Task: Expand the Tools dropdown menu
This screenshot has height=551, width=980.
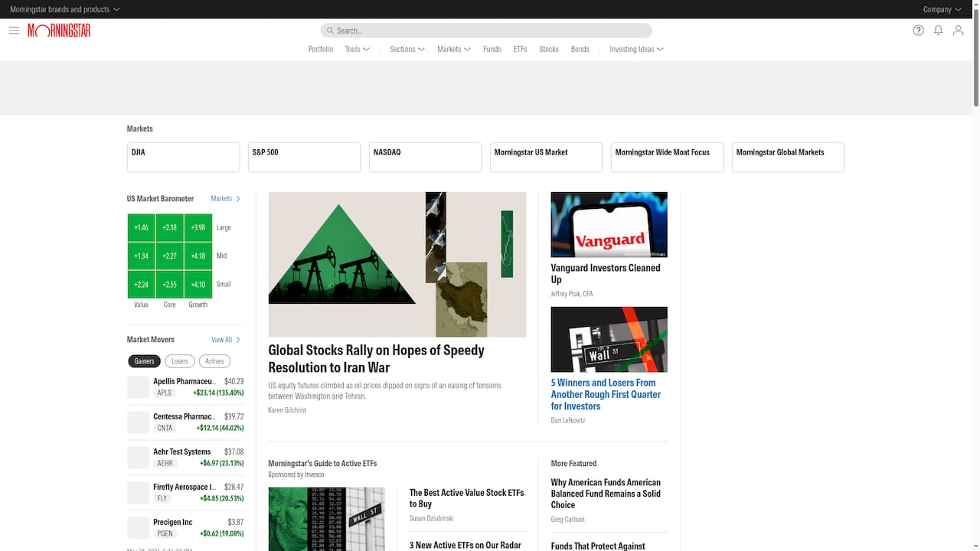Action: pyautogui.click(x=357, y=49)
